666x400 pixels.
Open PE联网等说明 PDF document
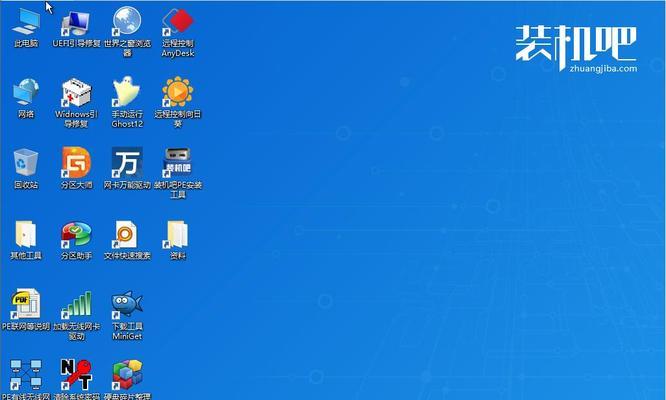[x=25, y=304]
